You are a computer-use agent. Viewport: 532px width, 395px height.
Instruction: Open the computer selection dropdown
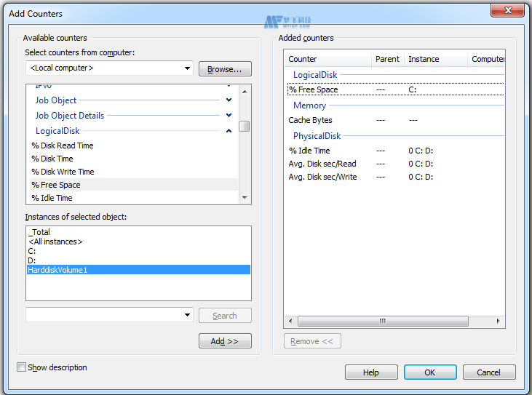[187, 68]
